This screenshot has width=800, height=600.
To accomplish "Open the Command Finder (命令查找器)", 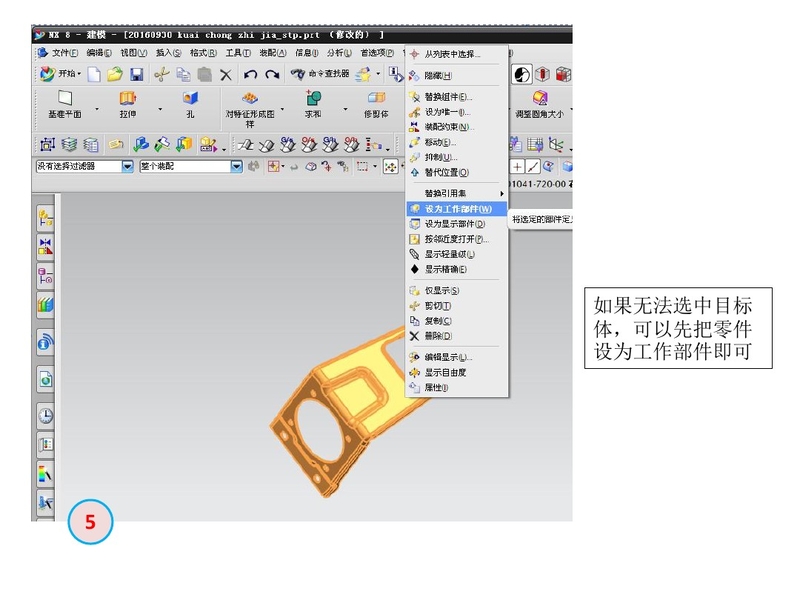I will click(322, 74).
